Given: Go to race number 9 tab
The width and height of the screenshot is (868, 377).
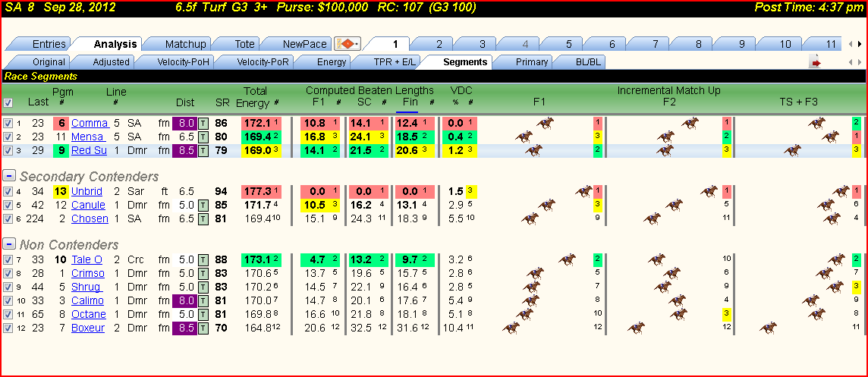Looking at the screenshot, I should (742, 44).
